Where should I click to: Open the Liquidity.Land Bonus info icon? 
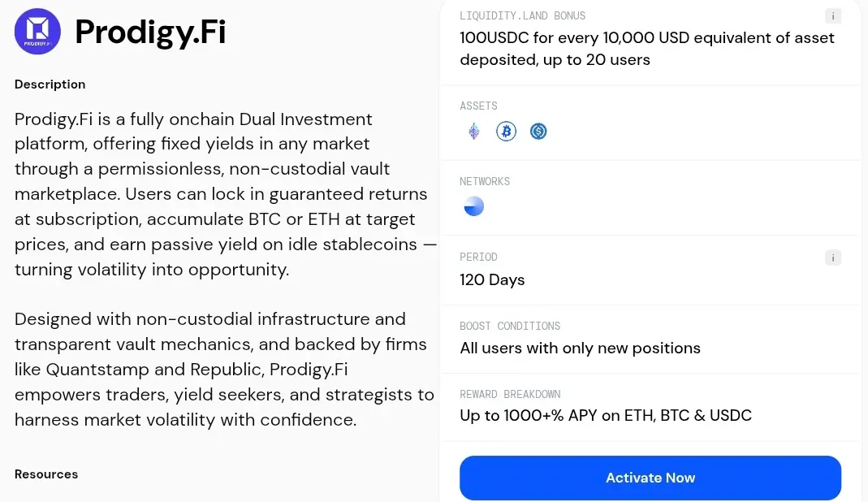832,15
